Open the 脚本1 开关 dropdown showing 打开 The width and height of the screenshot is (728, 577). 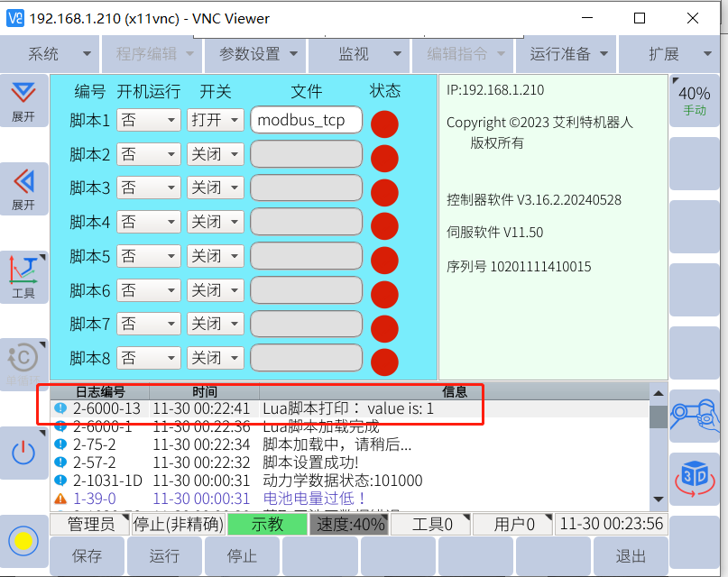pyautogui.click(x=216, y=120)
